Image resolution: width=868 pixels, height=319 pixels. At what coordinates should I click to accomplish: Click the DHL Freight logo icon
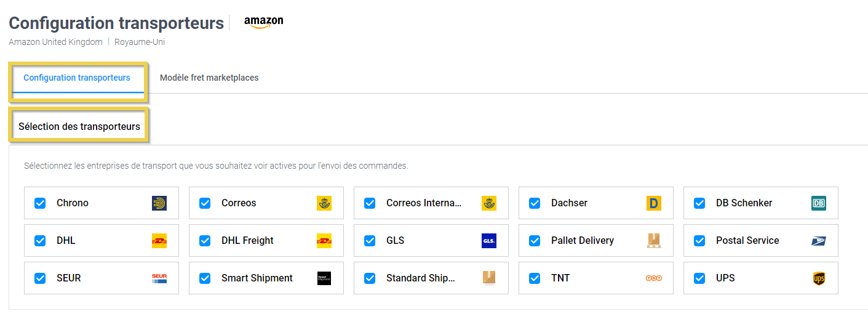click(324, 241)
